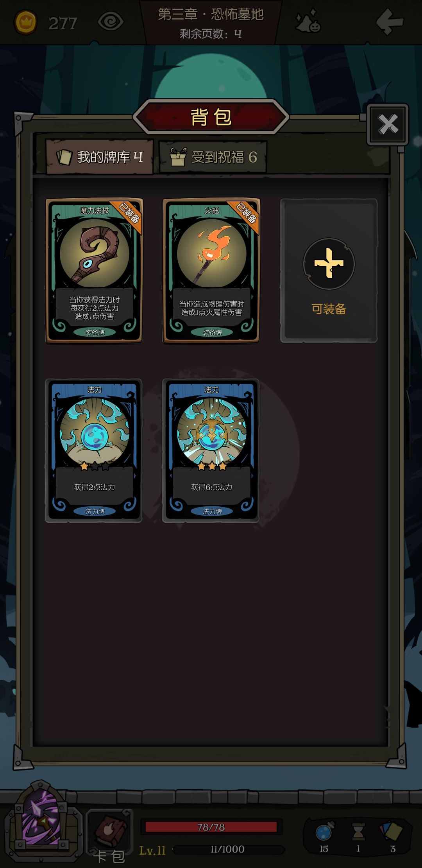Viewport: 422px width, 868px height.
Task: Tap the back arrow icon
Action: click(x=390, y=22)
